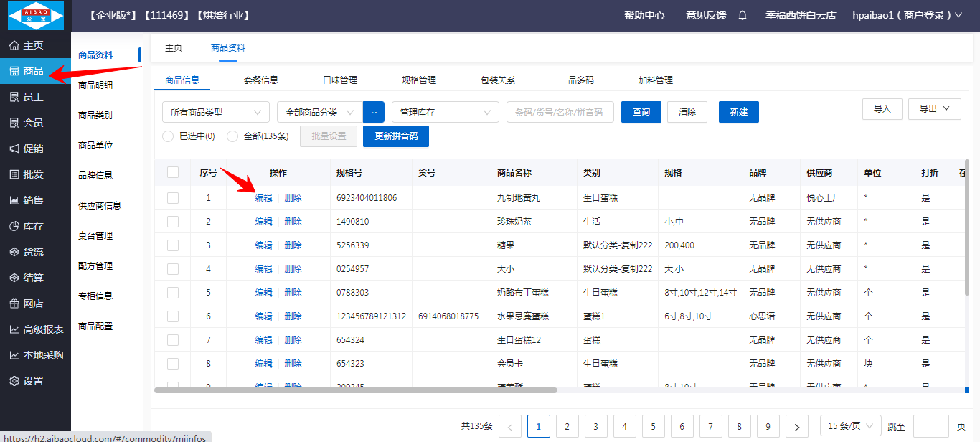
Task: Open 促销 promotion megaphone icon
Action: tap(14, 149)
